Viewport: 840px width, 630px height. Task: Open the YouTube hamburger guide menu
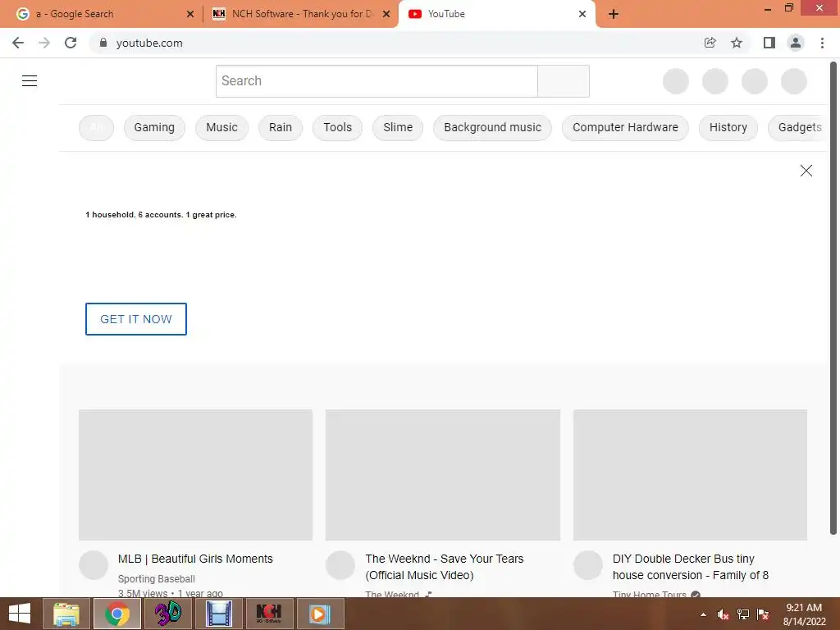30,81
